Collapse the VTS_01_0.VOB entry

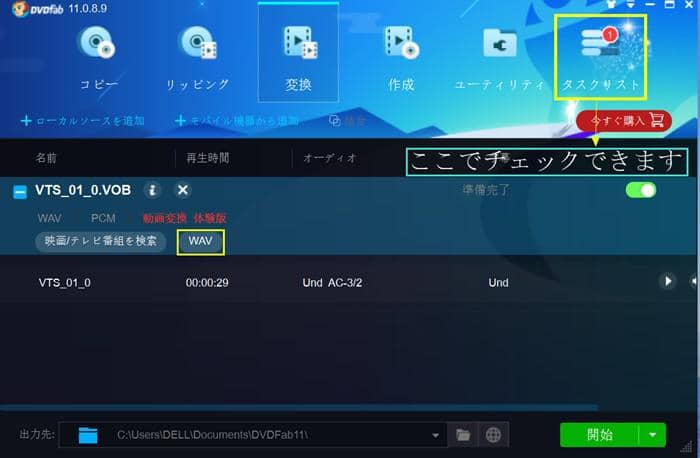(x=20, y=192)
